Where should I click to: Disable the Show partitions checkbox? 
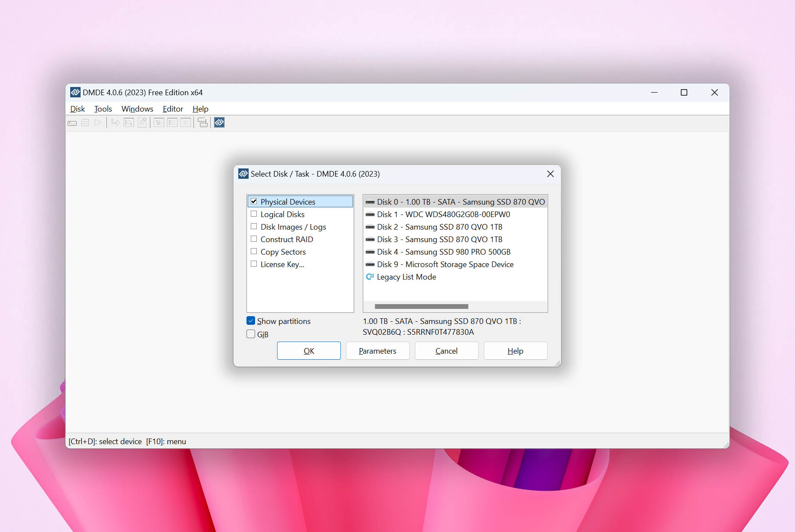[251, 321]
